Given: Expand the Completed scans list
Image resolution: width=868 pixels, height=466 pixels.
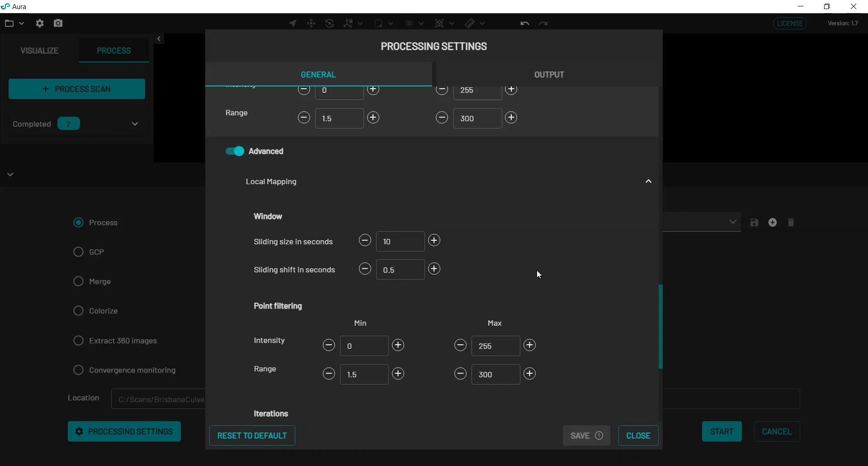Looking at the screenshot, I should coord(135,124).
